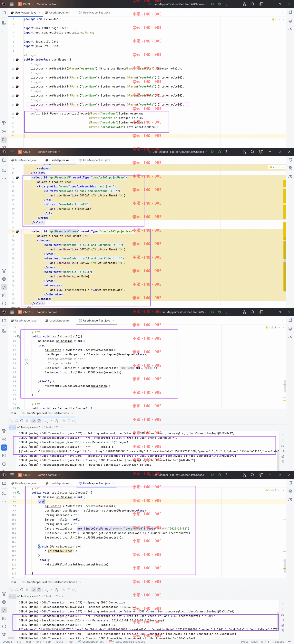
Task: Minimize testGetUserList5 Run panel with hide icon
Action: pyautogui.click(x=281, y=413)
